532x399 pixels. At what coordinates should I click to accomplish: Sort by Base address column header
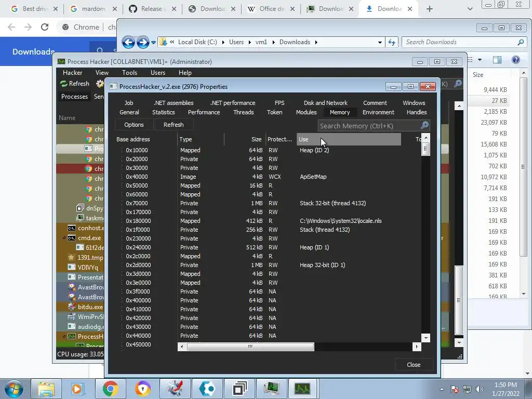pos(146,139)
